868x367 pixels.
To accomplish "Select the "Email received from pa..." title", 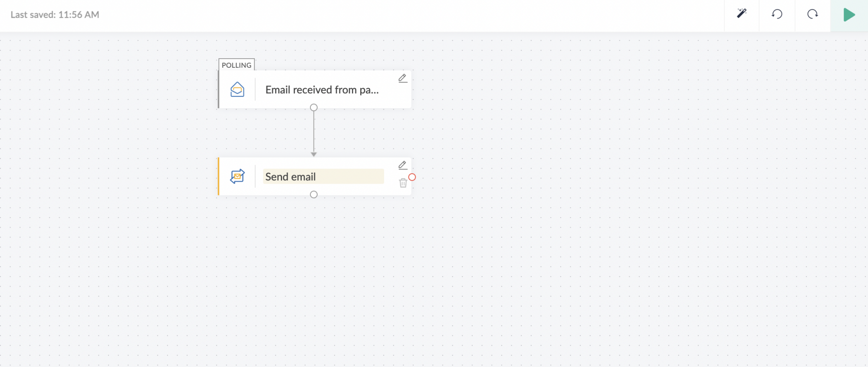I will click(x=322, y=90).
